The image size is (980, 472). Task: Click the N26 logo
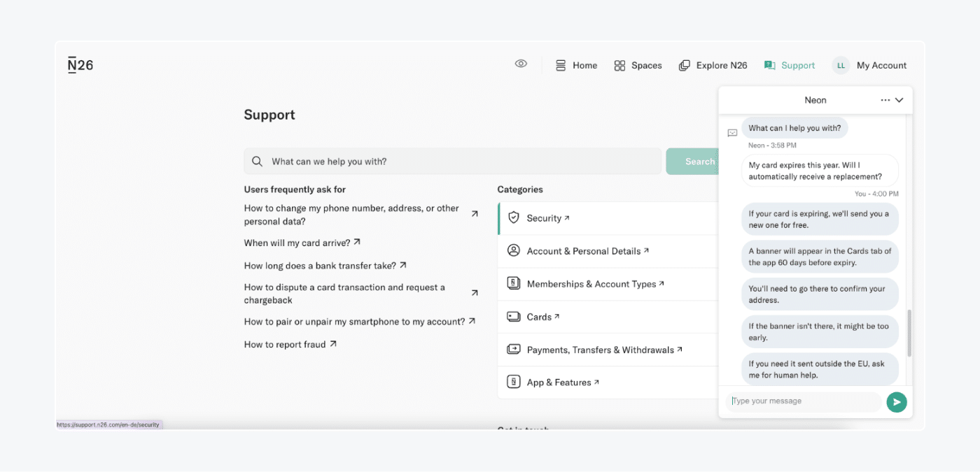tap(80, 65)
